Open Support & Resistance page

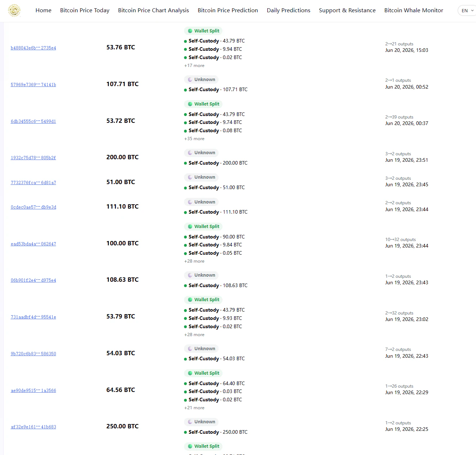(347, 10)
